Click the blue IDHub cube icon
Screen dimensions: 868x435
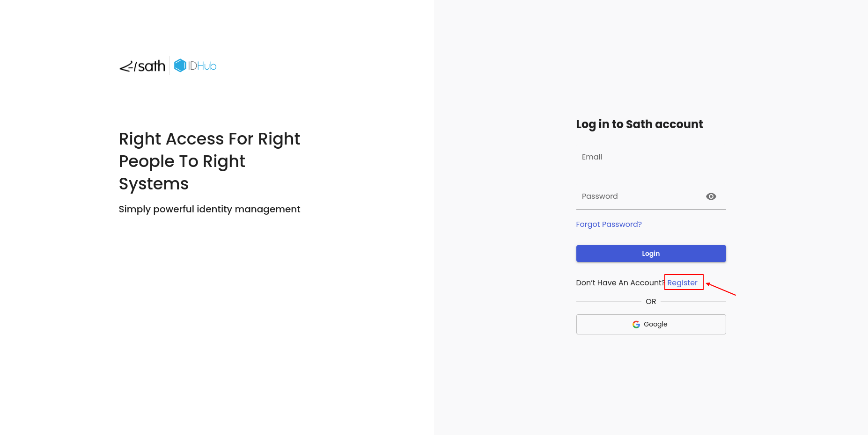click(180, 65)
